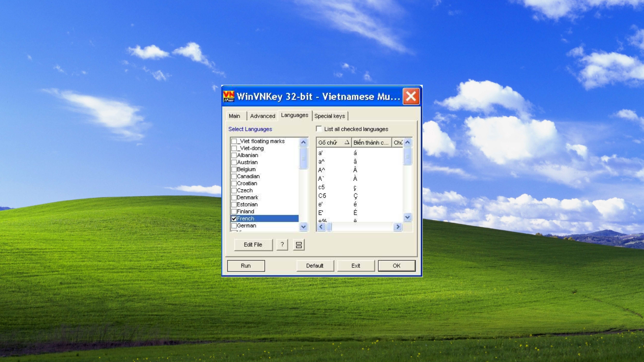Click the partially visible Chú column header
The height and width of the screenshot is (362, 644).
pyautogui.click(x=398, y=142)
